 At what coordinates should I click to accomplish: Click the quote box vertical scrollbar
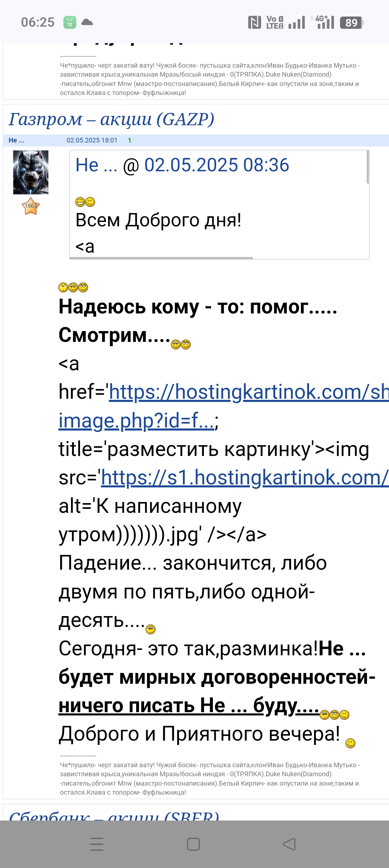coord(367,167)
